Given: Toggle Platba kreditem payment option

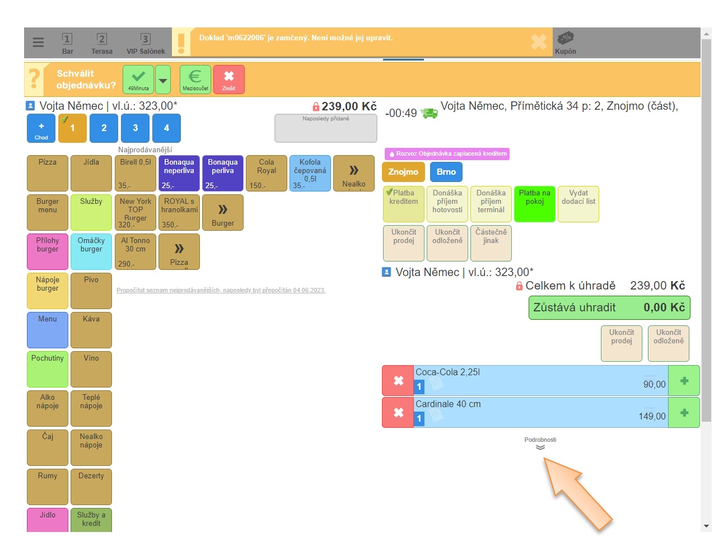Looking at the screenshot, I should [x=403, y=204].
